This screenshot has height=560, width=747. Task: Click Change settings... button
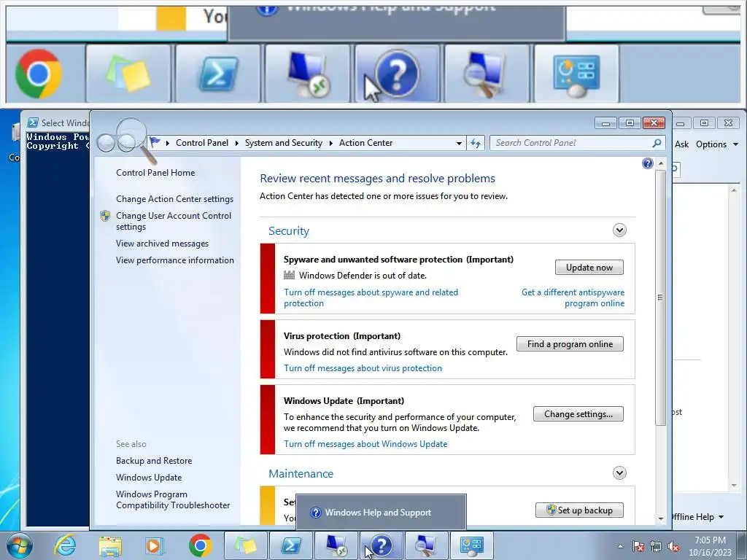pyautogui.click(x=578, y=414)
